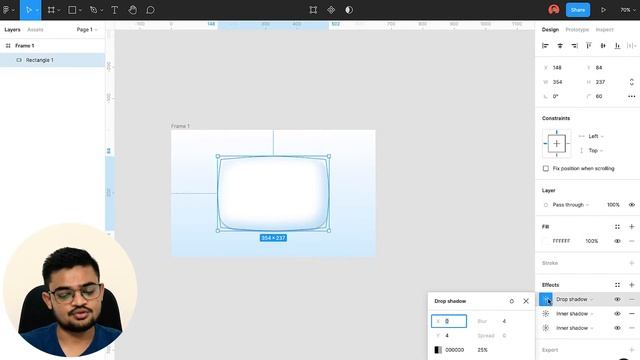Select the Rectangle shape tool

pos(72,10)
